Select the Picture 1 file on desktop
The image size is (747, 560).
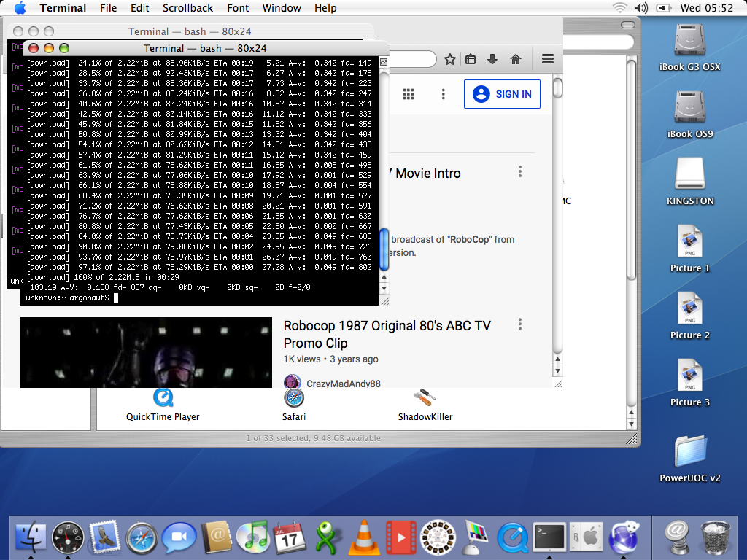(x=690, y=249)
